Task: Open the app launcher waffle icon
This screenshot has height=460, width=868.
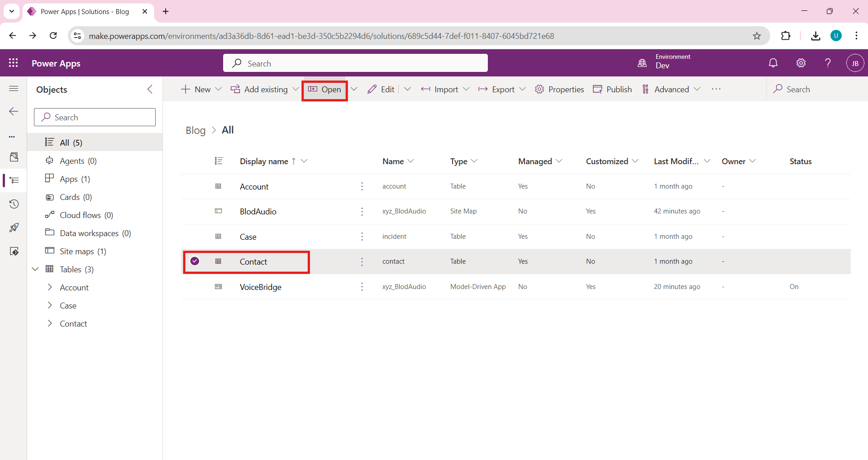Action: coord(13,63)
